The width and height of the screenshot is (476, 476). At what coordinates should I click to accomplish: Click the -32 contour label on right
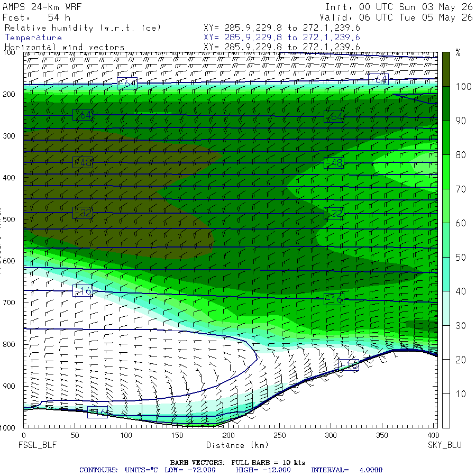pos(334,214)
